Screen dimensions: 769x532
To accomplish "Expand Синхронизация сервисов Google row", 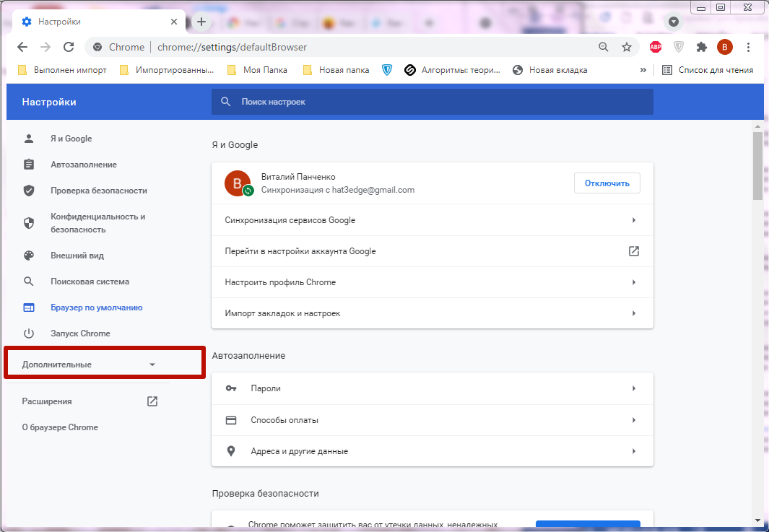I will [x=432, y=220].
